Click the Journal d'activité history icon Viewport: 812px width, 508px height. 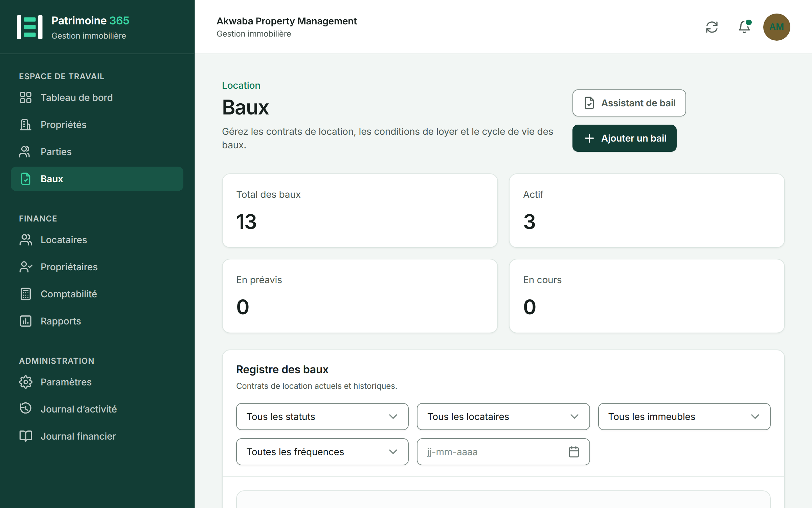click(26, 408)
